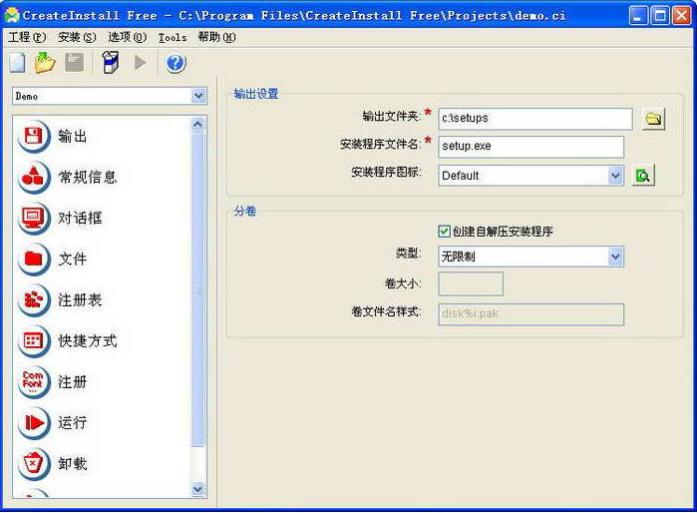
Task: Open Help via blue question mark icon
Action: coord(176,63)
